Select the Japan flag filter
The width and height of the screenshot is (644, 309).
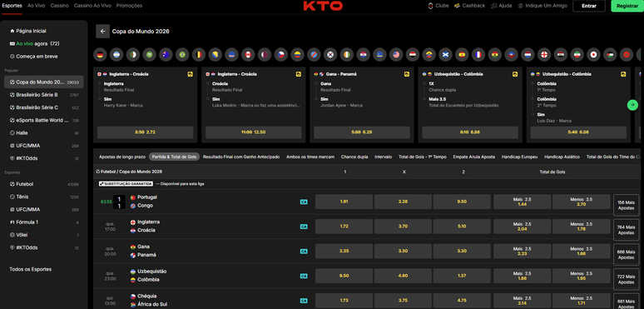pyautogui.click(x=593, y=55)
